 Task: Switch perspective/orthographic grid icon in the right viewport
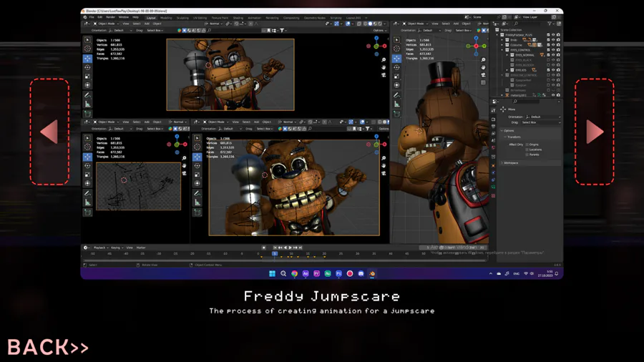click(484, 82)
